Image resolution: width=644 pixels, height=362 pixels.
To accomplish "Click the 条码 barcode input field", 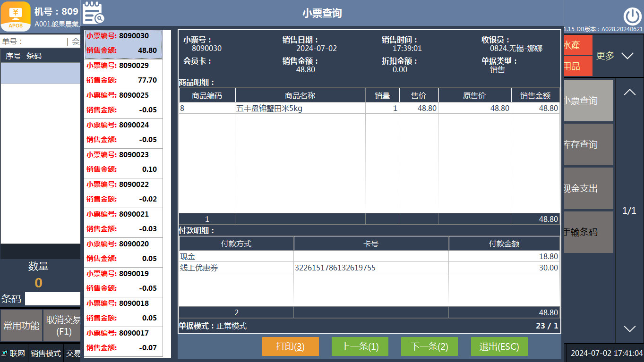I will (52, 299).
